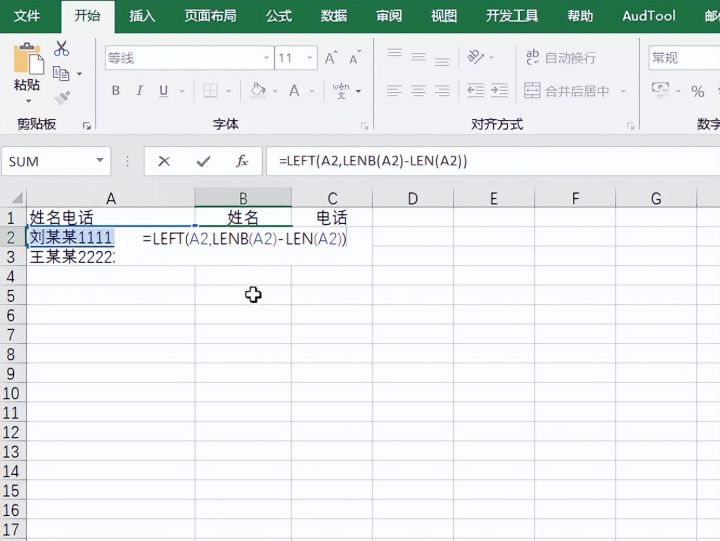Click the text orientation icon
Image resolution: width=720 pixels, height=541 pixels.
476,57
